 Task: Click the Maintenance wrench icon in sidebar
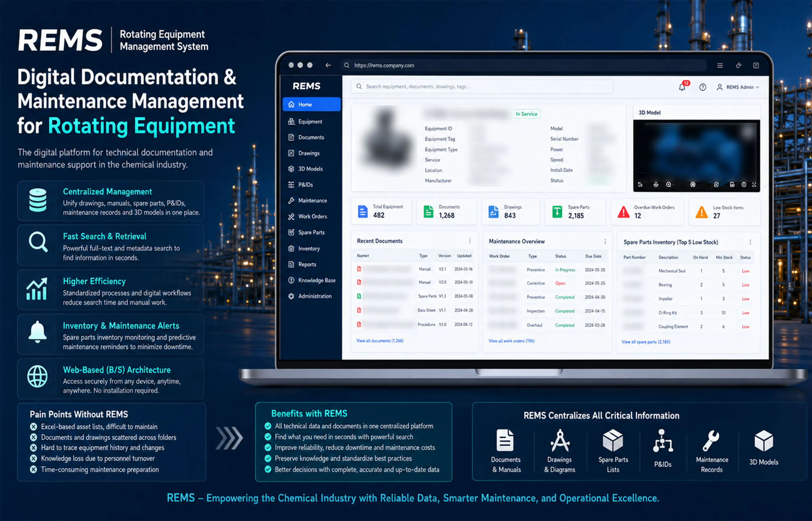pyautogui.click(x=291, y=201)
